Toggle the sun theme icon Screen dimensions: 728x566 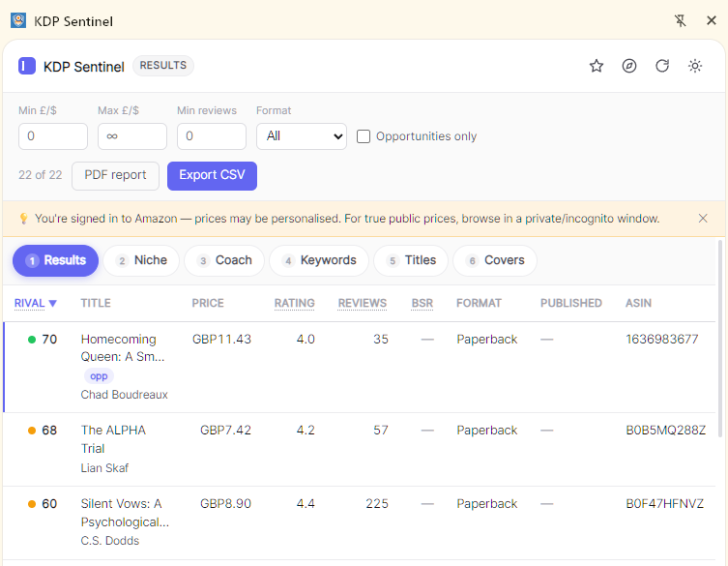coord(695,66)
